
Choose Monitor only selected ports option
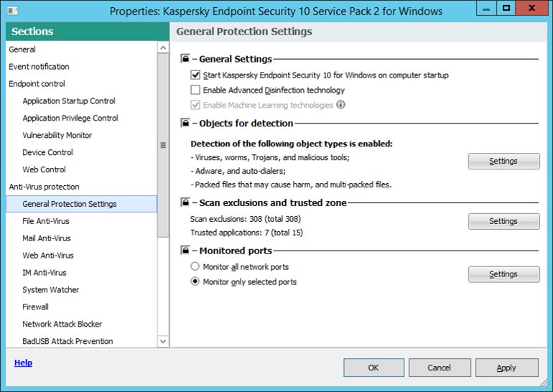(x=195, y=282)
